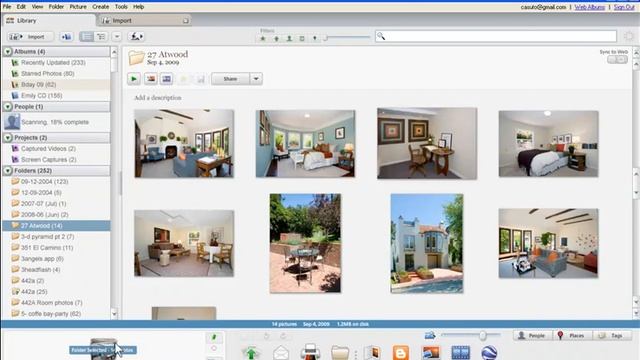This screenshot has height=360, width=640.
Task: Collapse the Projects section
Action: 8,138
